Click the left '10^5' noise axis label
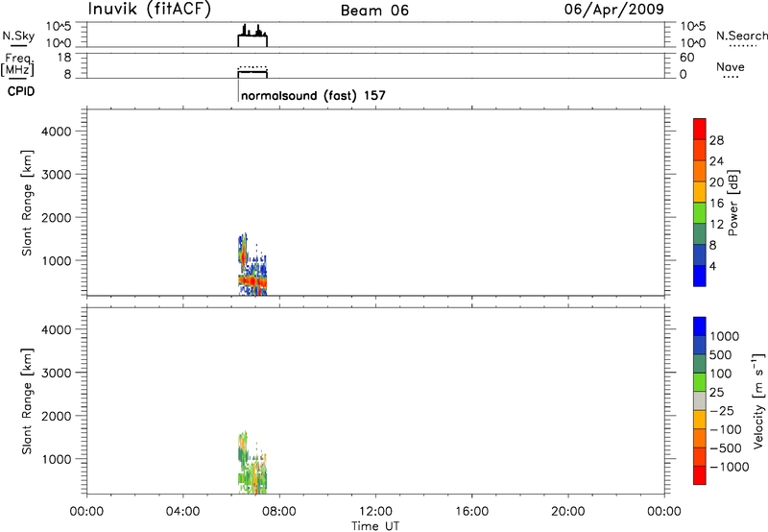Viewport: 768px width, 532px height. (59, 27)
